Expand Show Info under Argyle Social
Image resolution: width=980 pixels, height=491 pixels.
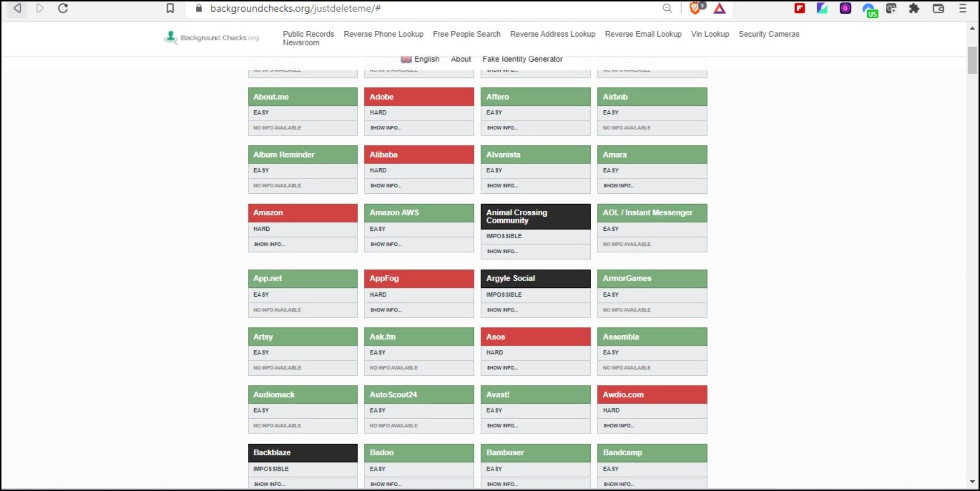(502, 310)
